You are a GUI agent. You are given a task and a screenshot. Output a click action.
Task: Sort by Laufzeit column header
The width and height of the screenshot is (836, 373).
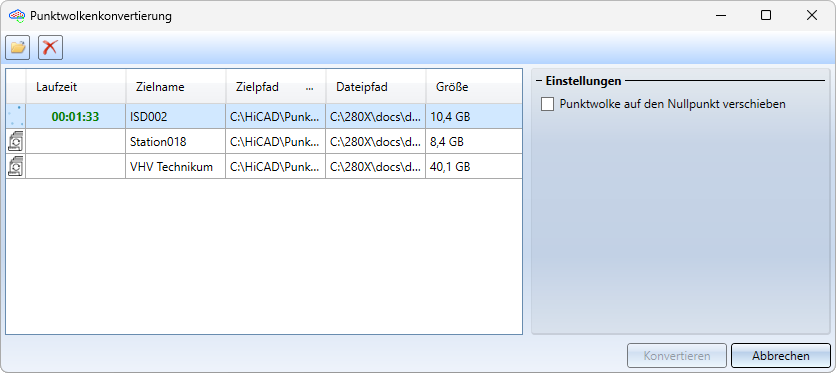(76, 87)
